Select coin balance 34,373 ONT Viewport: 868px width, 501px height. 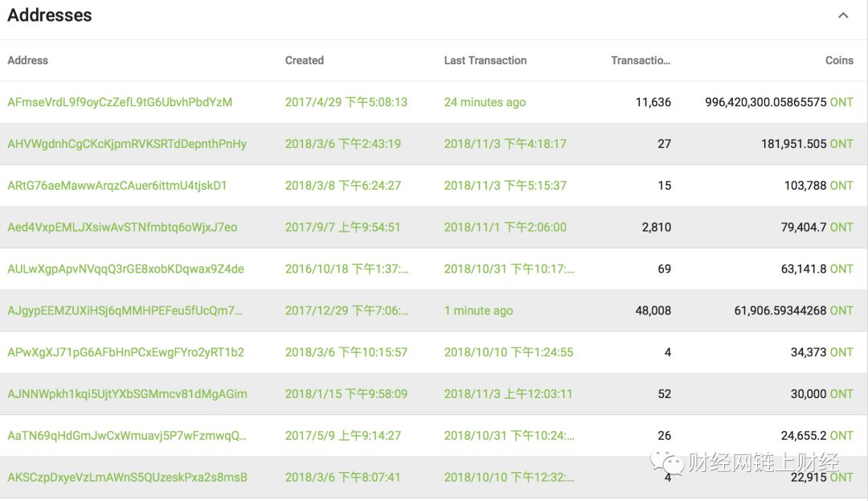pos(822,352)
